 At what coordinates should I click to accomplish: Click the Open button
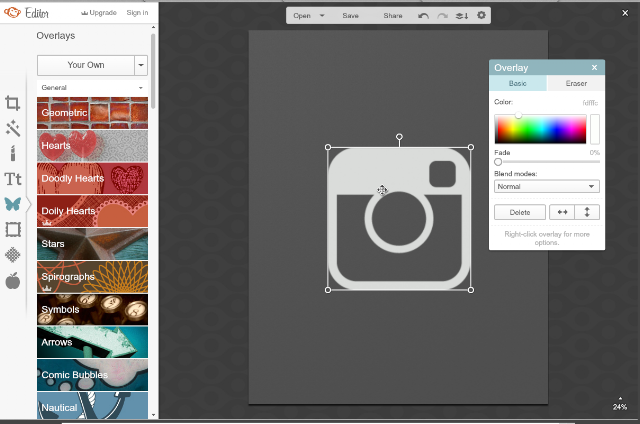302,16
